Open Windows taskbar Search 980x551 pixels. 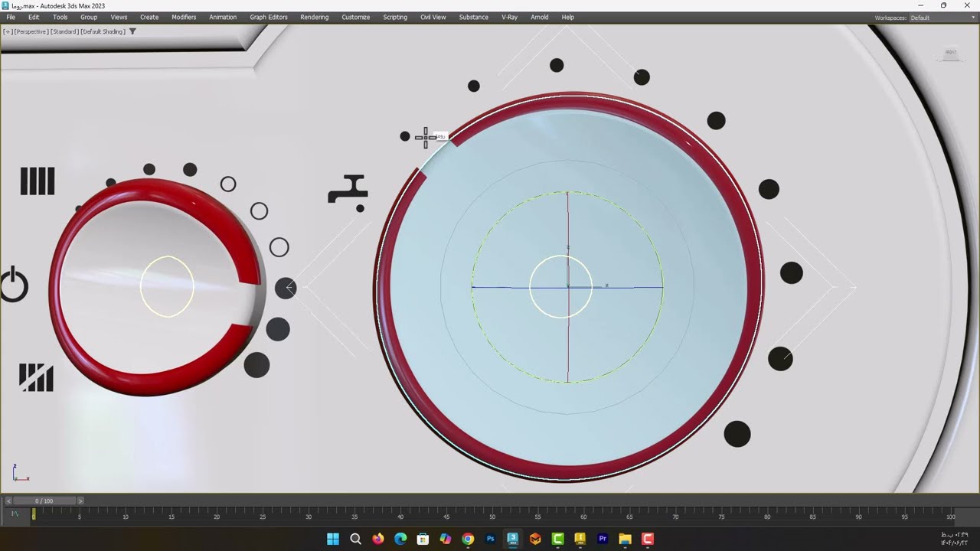(355, 539)
